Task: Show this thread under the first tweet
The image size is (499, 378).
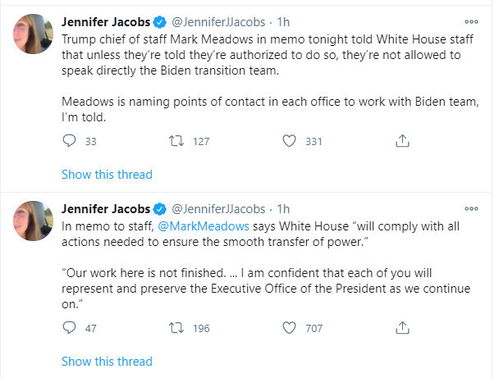Action: [107, 174]
